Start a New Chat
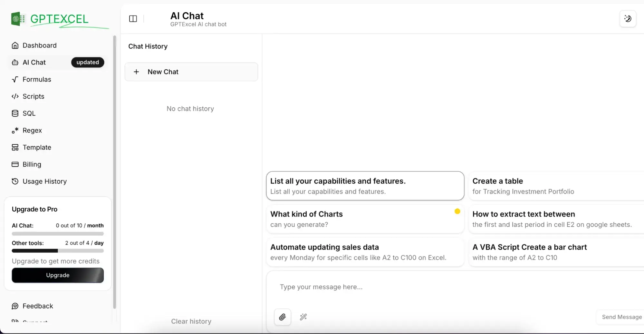This screenshot has height=334, width=644. pos(191,72)
